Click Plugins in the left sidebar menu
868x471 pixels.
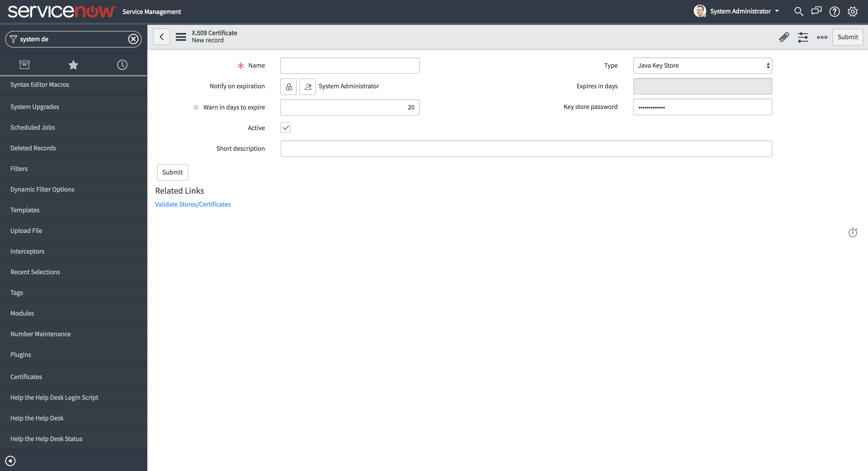(x=20, y=354)
